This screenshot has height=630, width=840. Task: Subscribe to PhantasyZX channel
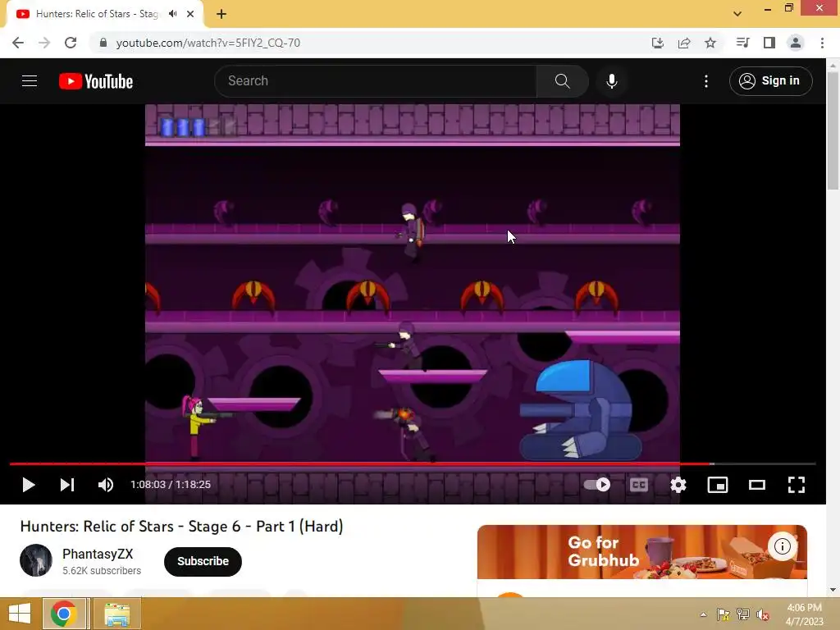(203, 561)
